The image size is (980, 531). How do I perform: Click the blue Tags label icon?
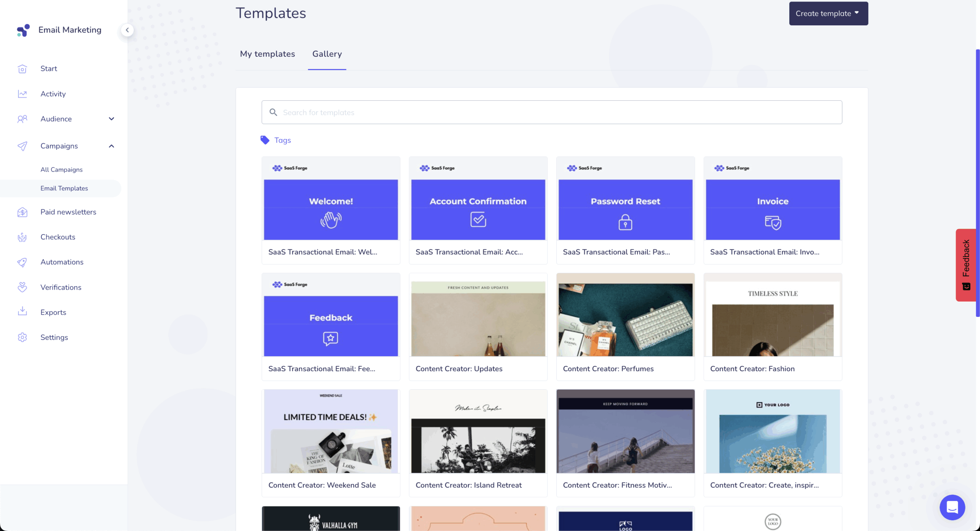(x=265, y=140)
